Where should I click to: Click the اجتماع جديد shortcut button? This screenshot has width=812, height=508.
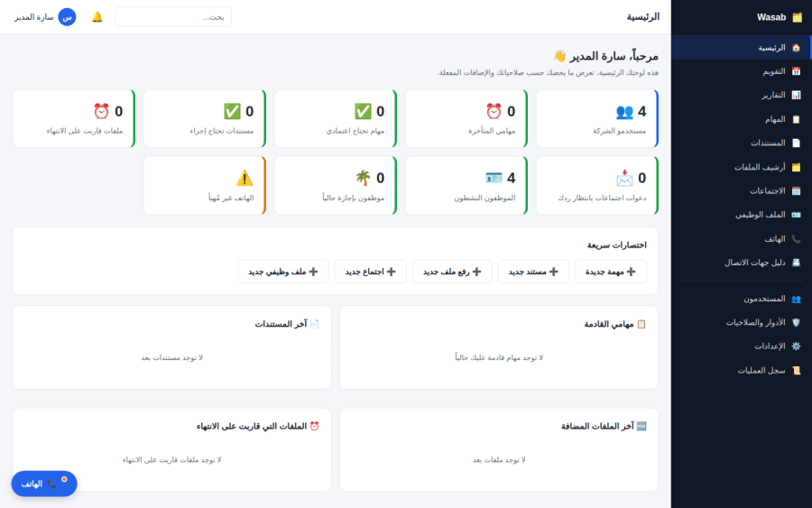[x=370, y=272]
